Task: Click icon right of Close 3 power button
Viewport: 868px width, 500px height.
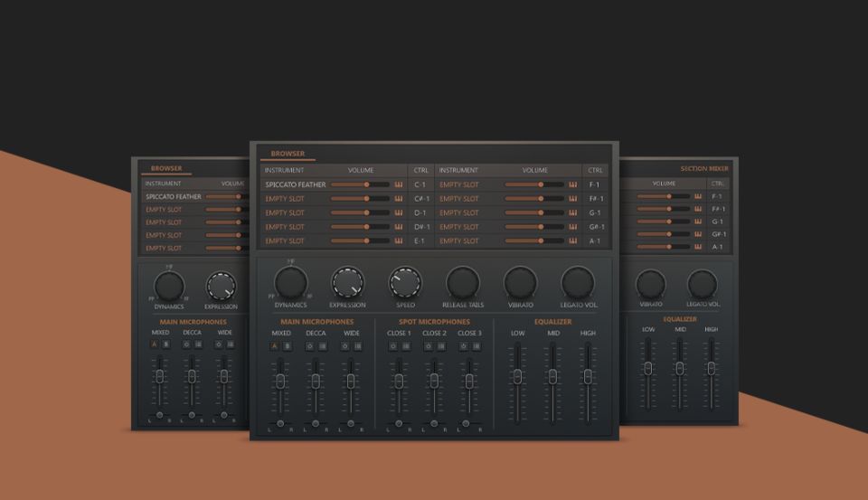Action: 476,346
